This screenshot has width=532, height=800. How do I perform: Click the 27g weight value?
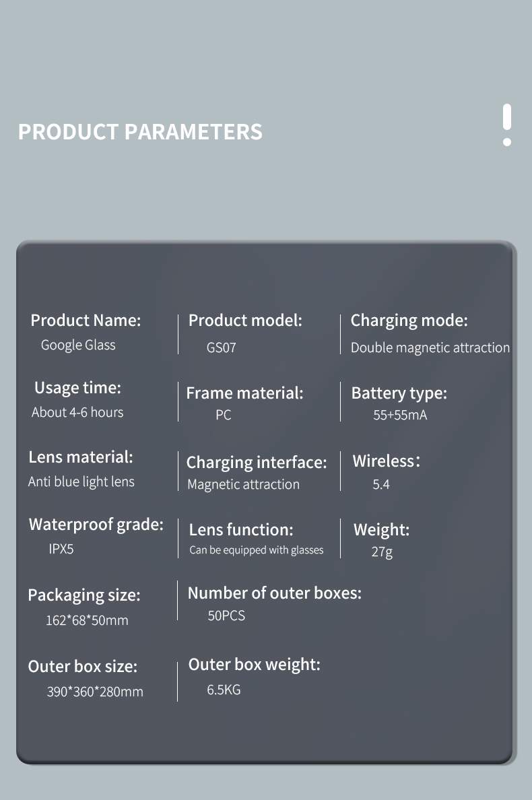[382, 552]
